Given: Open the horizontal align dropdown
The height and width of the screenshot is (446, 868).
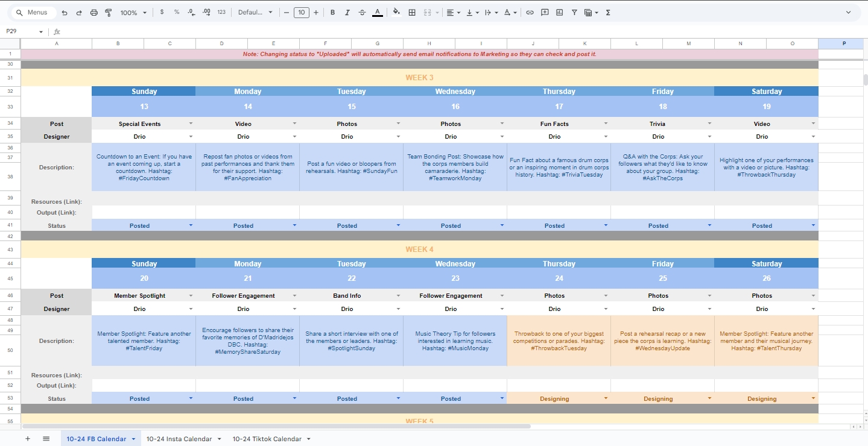Looking at the screenshot, I should [x=453, y=12].
